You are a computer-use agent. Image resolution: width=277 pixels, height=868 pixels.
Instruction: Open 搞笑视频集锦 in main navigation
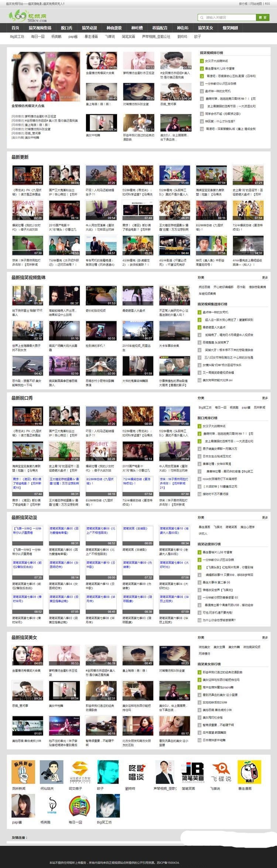[x=40, y=28]
